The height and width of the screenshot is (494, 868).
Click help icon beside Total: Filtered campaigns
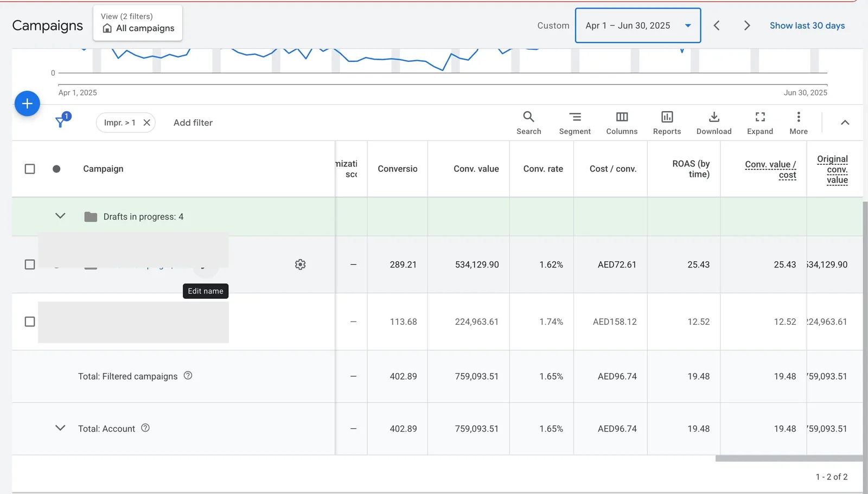188,375
